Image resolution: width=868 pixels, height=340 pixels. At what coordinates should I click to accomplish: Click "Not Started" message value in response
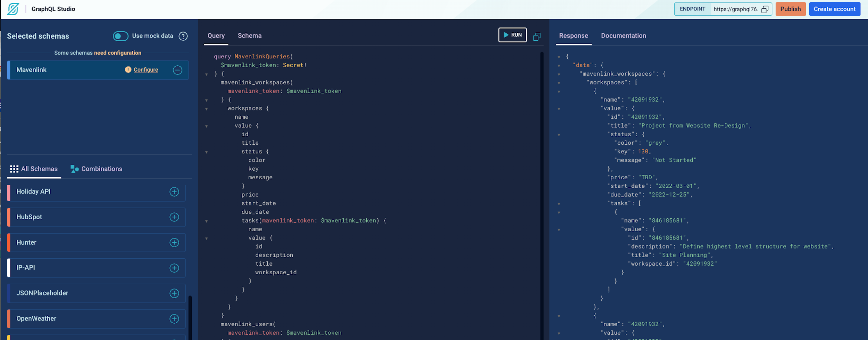pos(674,160)
